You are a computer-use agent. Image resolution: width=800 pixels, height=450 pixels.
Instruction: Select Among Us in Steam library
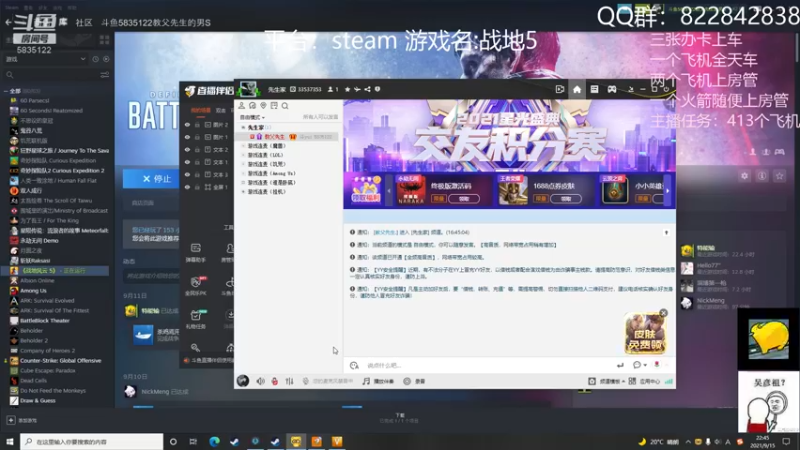point(33,290)
